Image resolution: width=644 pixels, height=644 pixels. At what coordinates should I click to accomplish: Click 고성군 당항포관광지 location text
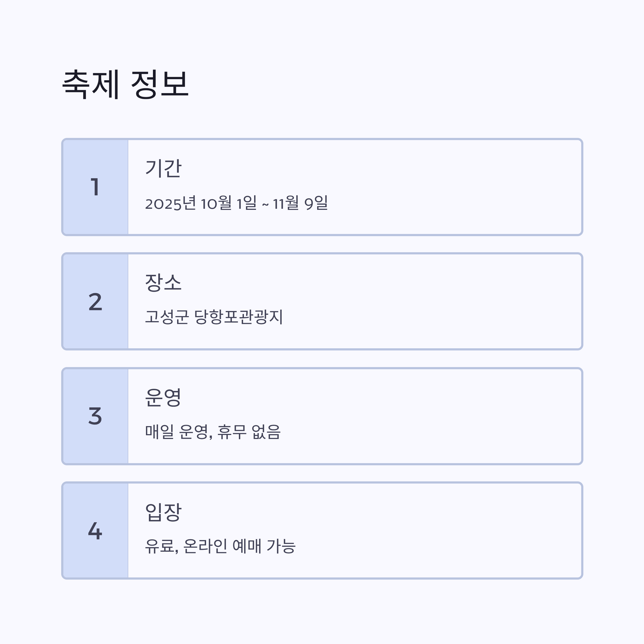tap(214, 317)
